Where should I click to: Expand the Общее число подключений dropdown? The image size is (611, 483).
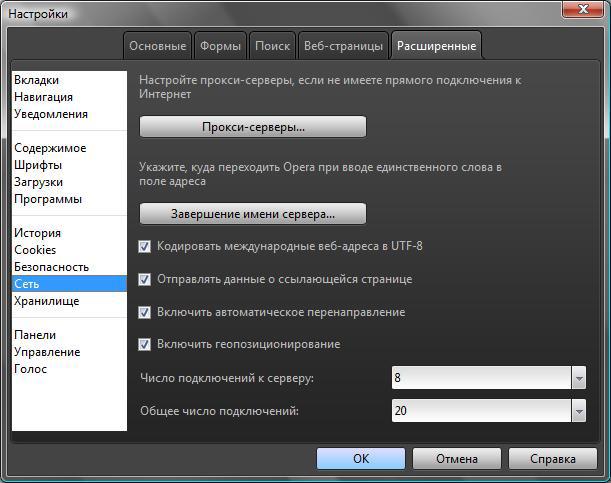pyautogui.click(x=578, y=411)
